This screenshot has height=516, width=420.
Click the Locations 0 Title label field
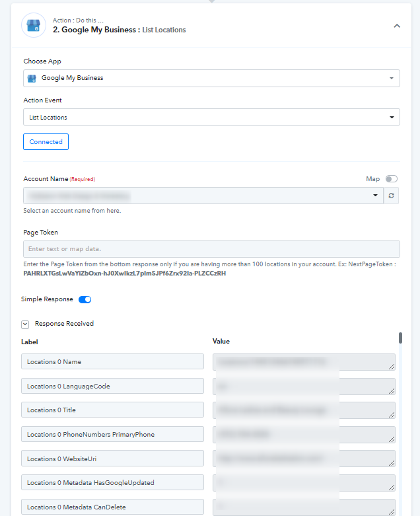[112, 410]
